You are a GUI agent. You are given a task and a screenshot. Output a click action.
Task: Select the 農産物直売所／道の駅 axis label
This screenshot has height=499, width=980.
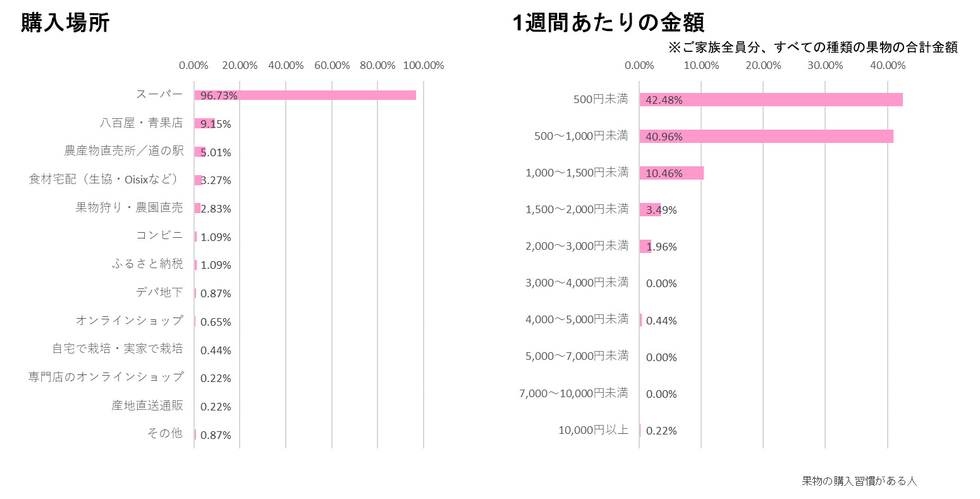(124, 151)
